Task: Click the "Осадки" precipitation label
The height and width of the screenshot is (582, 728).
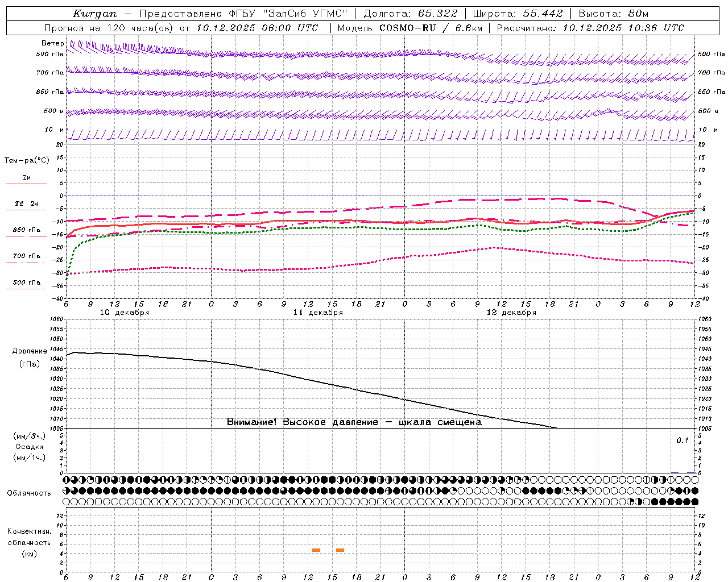Action: (x=30, y=447)
